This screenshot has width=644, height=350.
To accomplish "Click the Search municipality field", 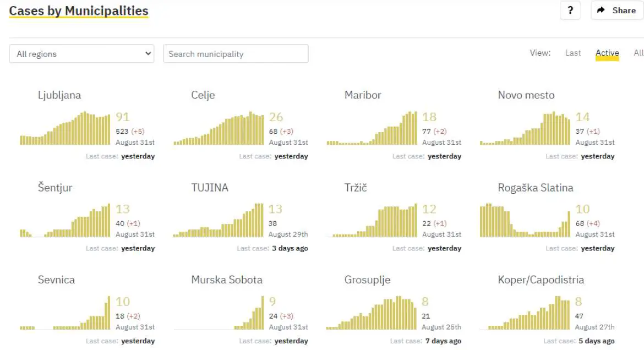I will click(236, 54).
